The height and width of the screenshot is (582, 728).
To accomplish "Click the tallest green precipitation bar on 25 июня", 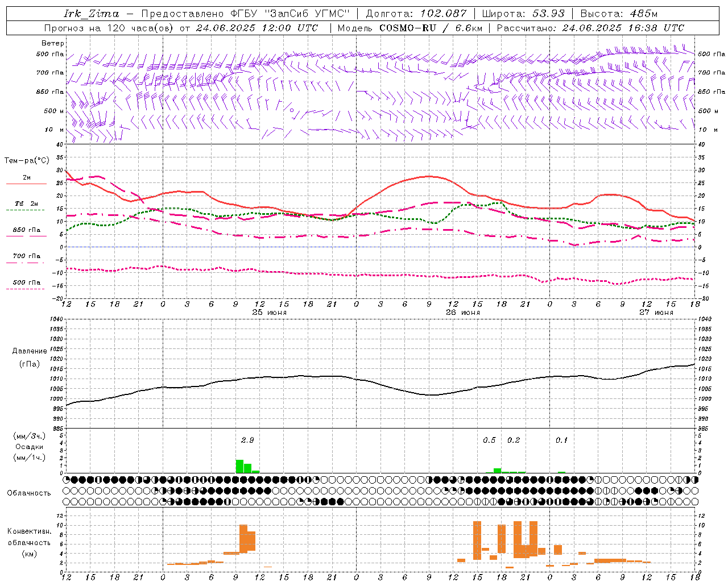I will point(239,466).
